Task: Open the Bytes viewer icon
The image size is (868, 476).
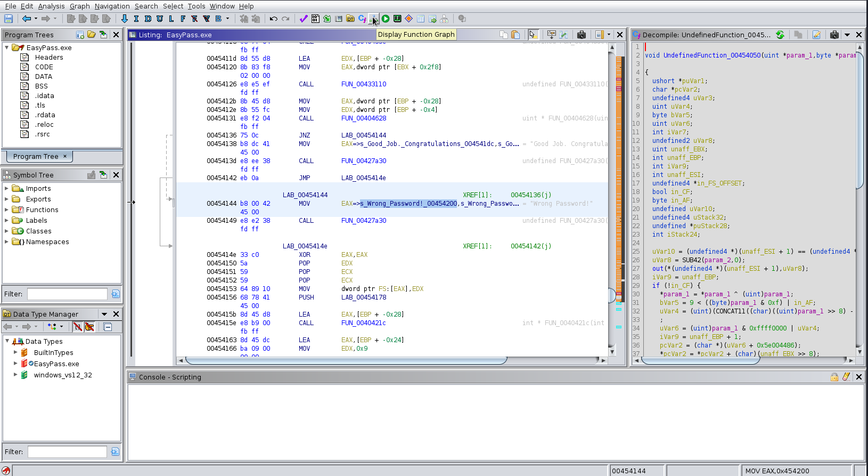Action: pos(315,19)
